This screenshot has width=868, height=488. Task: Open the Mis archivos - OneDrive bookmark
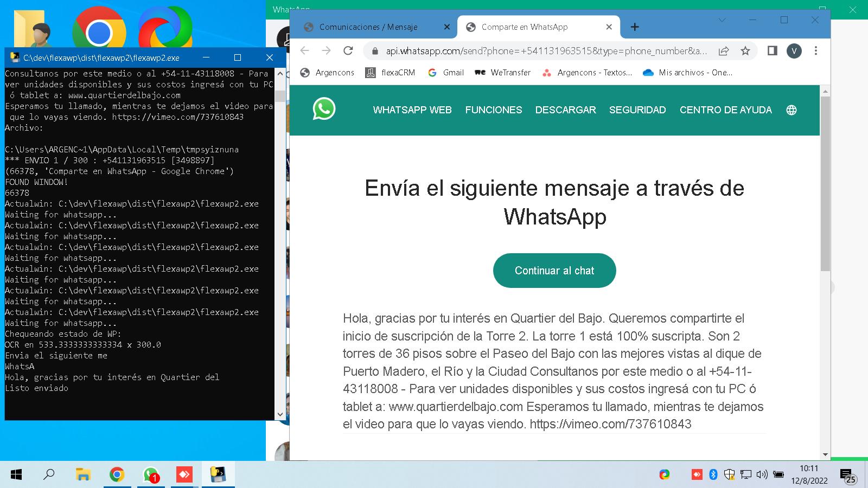[x=687, y=73]
